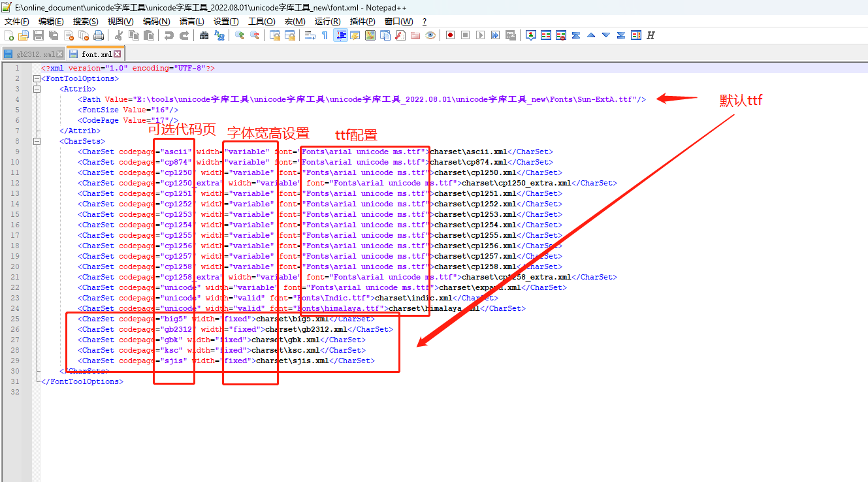Image resolution: width=868 pixels, height=482 pixels.
Task: Toggle word wrap toolbar button
Action: 310,35
